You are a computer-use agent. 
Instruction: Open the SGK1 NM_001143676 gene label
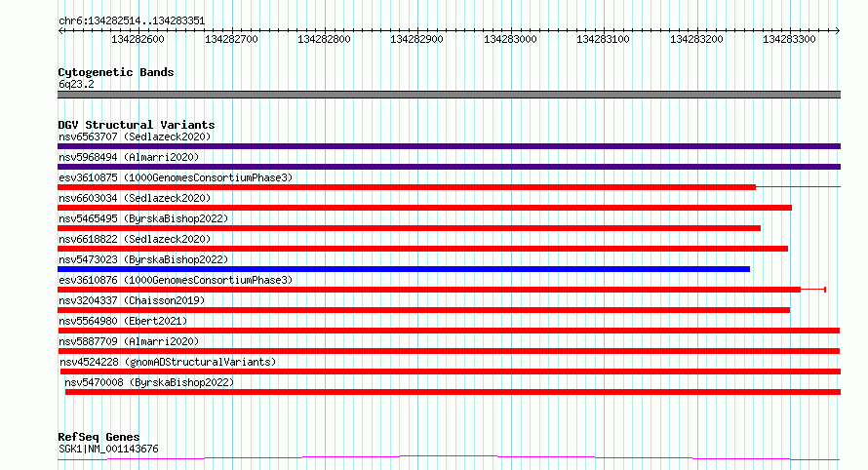[108, 449]
